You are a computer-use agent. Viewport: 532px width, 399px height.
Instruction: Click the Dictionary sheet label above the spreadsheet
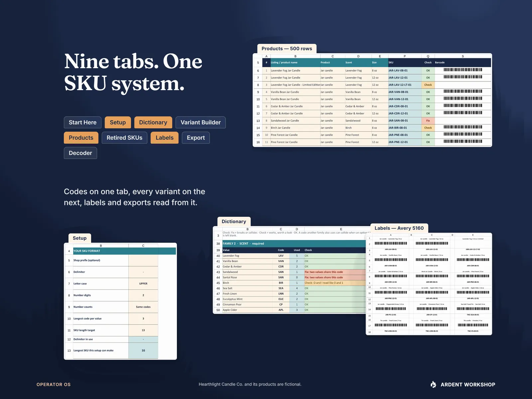click(x=234, y=221)
